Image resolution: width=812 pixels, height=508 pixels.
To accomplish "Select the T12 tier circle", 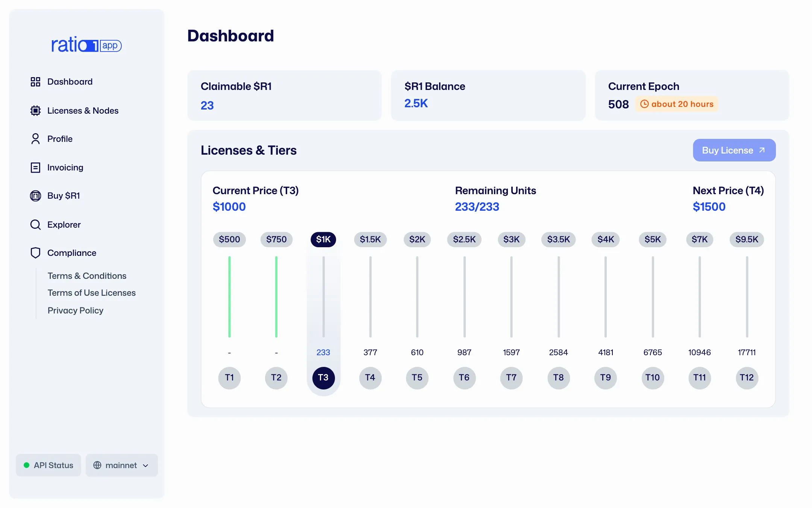I will [747, 378].
